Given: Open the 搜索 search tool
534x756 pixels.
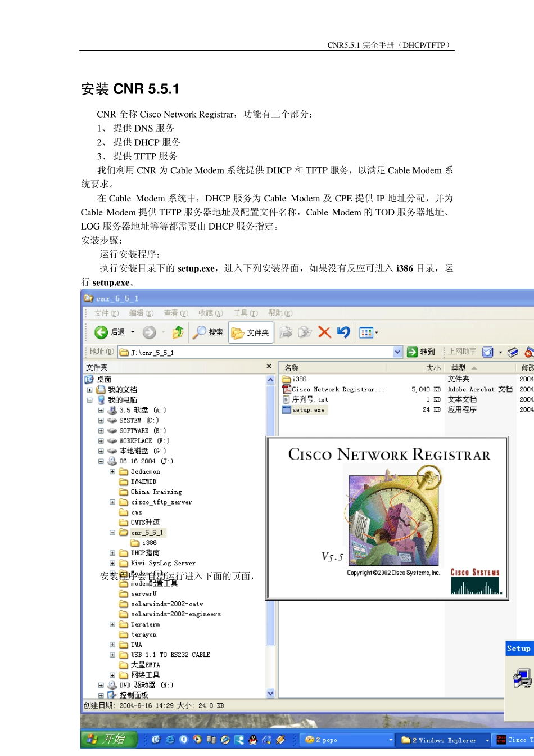Looking at the screenshot, I should [x=208, y=332].
